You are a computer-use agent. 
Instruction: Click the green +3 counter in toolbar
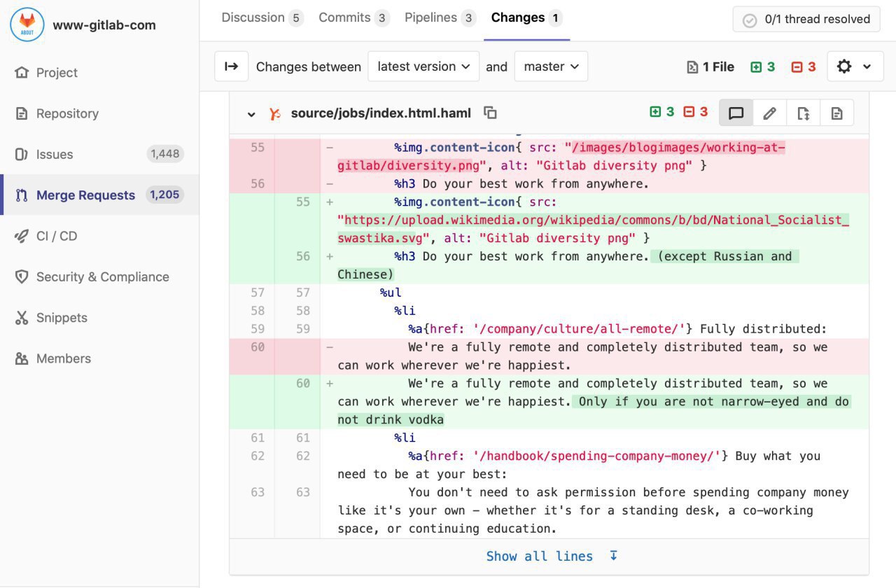pos(763,67)
